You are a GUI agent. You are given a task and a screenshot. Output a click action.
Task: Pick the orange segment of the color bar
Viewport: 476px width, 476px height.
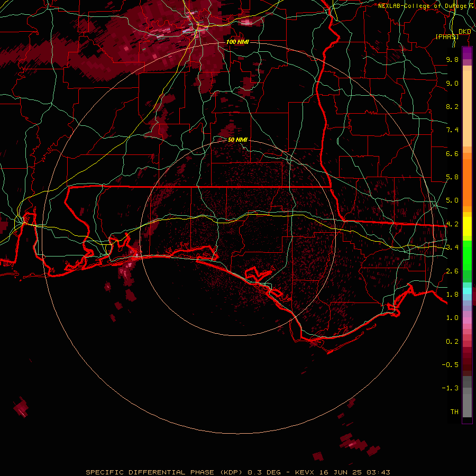pyautogui.click(x=467, y=182)
